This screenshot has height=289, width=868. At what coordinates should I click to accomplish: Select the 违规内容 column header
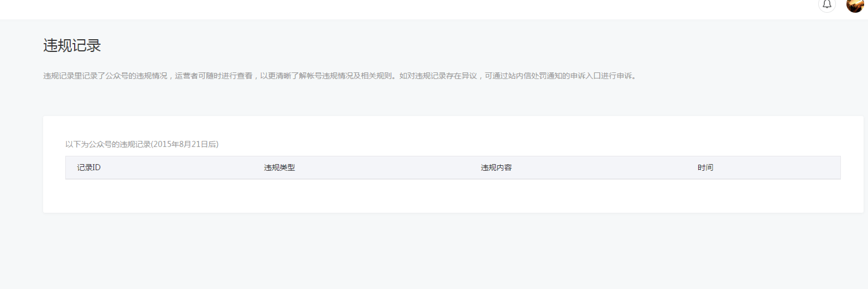pos(496,167)
